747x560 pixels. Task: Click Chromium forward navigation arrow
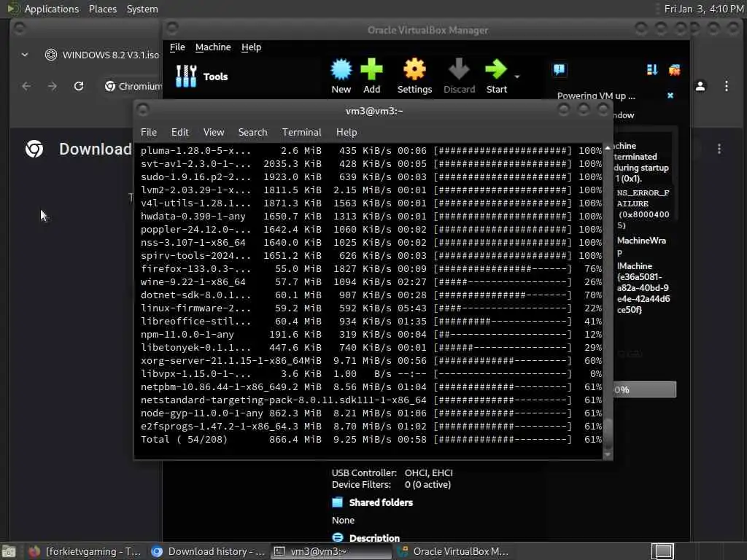(x=53, y=86)
